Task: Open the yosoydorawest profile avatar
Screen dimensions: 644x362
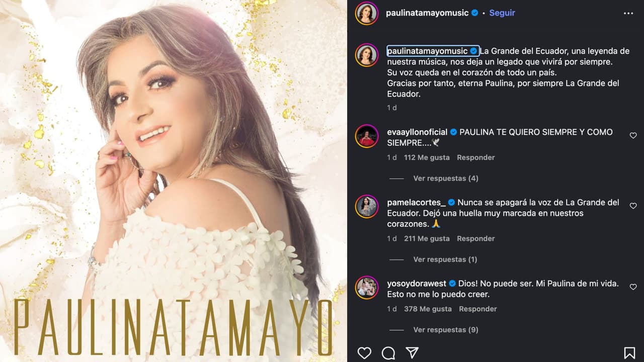Action: point(366,288)
